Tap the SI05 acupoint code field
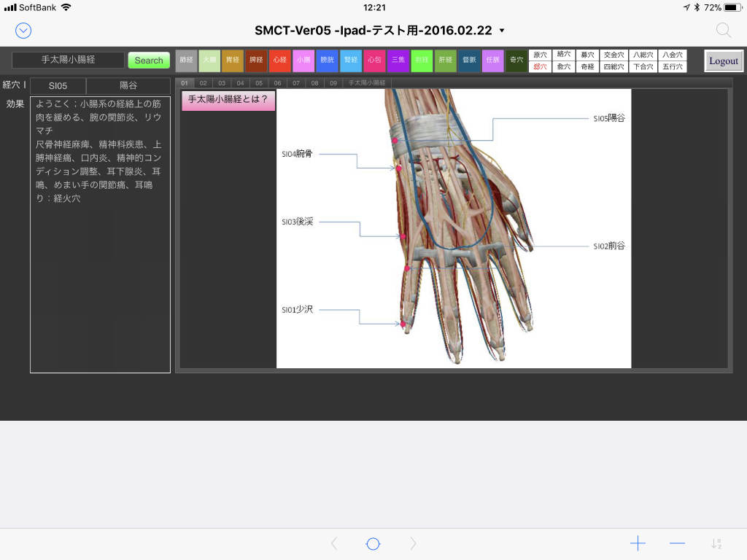The image size is (747, 560). coord(58,86)
